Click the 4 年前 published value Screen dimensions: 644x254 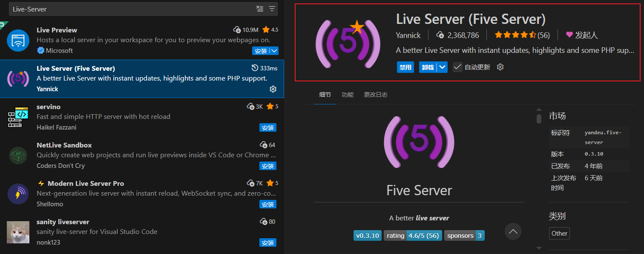594,166
